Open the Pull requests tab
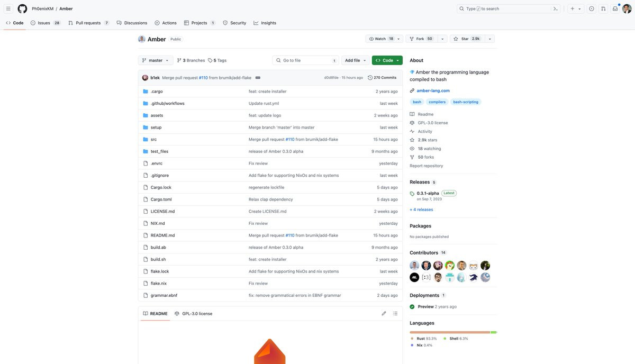This screenshot has width=635, height=364. coord(89,23)
